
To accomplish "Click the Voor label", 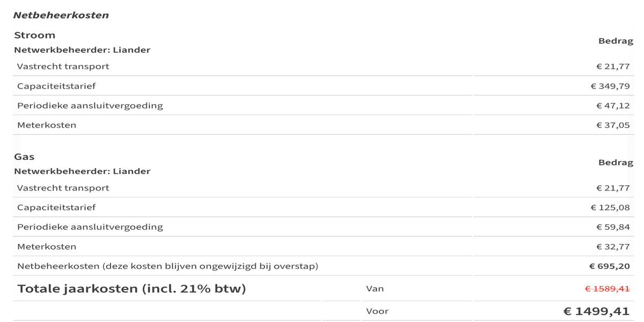I will 377,311.
